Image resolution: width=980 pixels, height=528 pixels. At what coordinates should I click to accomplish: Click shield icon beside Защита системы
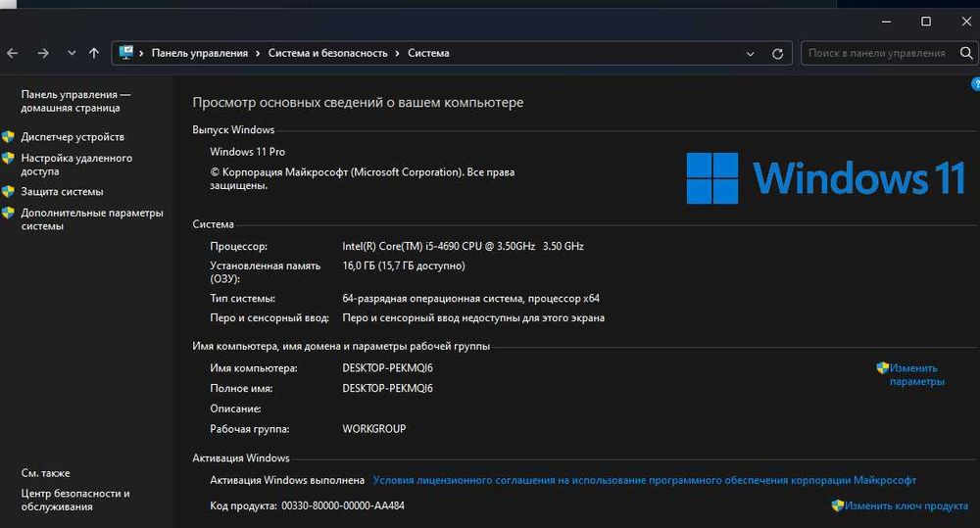pyautogui.click(x=9, y=192)
